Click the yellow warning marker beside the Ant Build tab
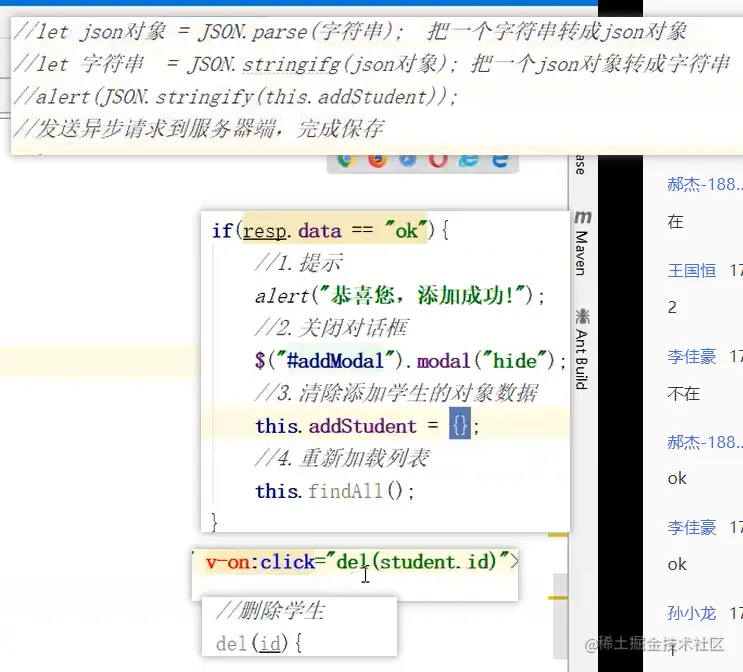The width and height of the screenshot is (743, 672). click(558, 535)
